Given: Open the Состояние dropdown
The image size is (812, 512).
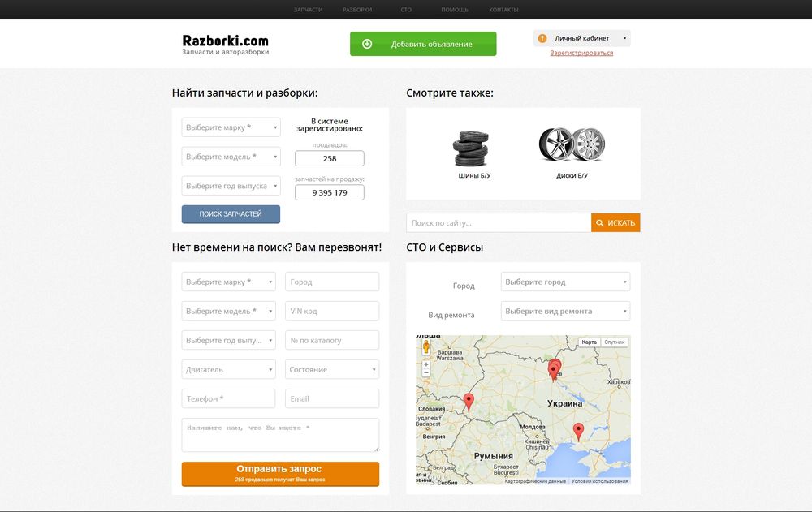Looking at the screenshot, I should pyautogui.click(x=332, y=370).
